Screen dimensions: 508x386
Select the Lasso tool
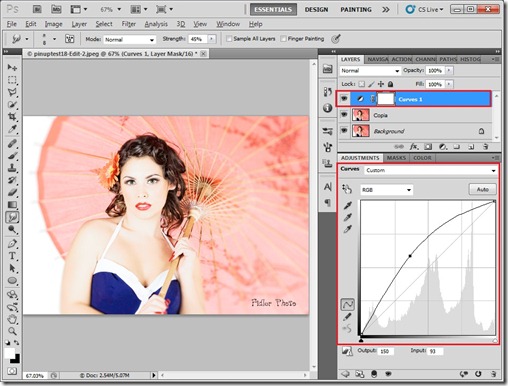[x=12, y=92]
